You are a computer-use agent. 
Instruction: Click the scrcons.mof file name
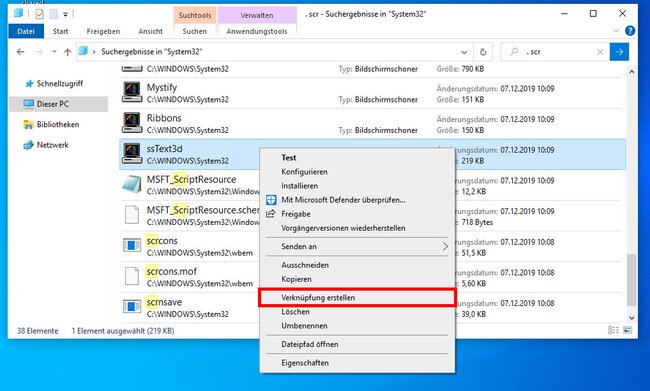pos(171,272)
